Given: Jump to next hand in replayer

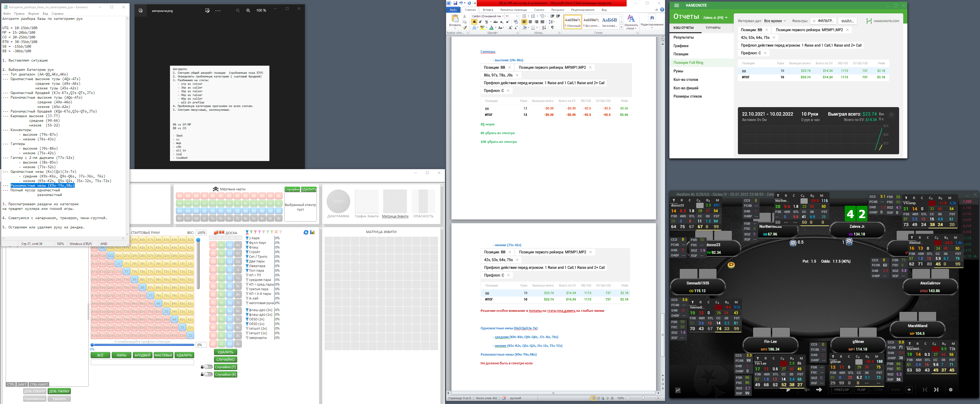Looking at the screenshot, I should click(936, 390).
